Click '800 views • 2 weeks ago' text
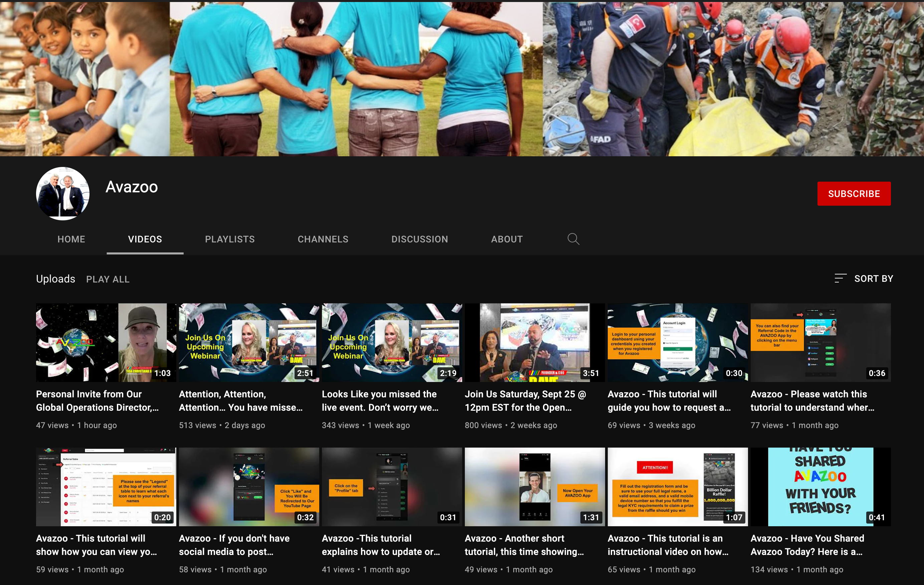Image resolution: width=924 pixels, height=585 pixels. click(511, 425)
